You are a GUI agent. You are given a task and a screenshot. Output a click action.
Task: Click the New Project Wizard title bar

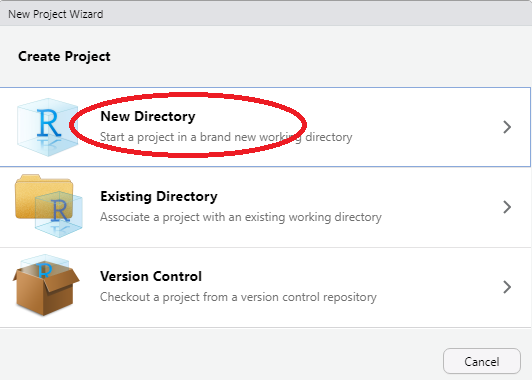coord(266,14)
